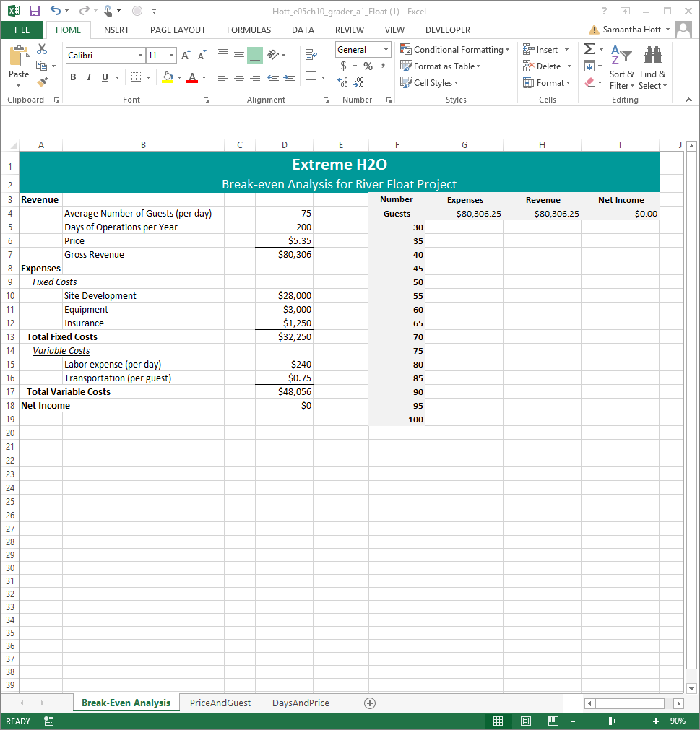
Task: Click Format as Table
Action: (439, 66)
